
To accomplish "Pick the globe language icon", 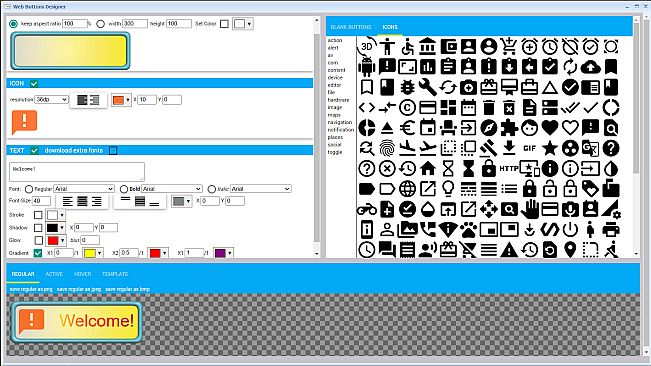I will pyautogui.click(x=407, y=189).
